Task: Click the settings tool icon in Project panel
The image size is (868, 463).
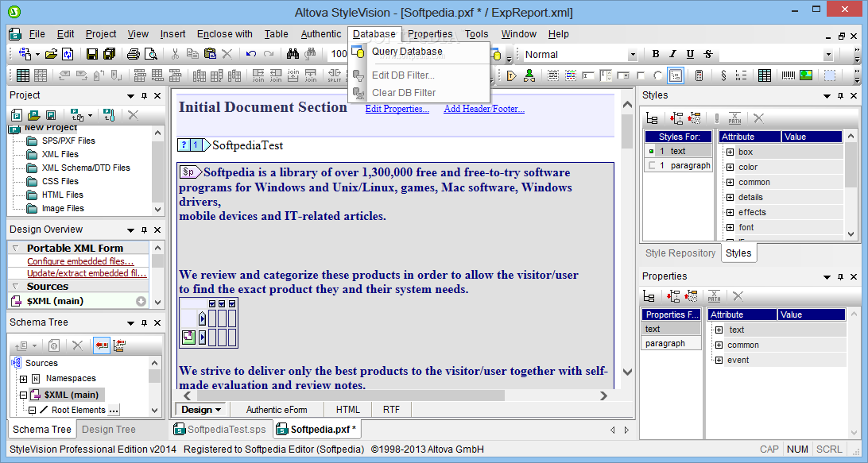Action: [x=109, y=115]
